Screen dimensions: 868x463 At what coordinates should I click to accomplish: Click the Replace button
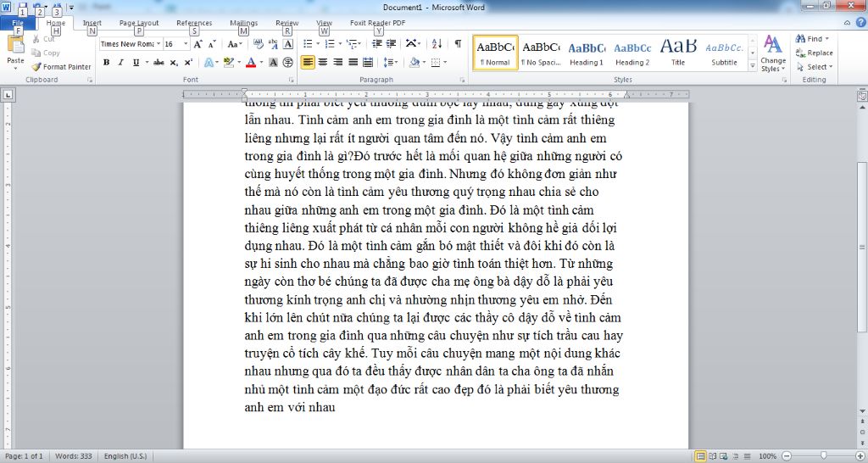(814, 53)
